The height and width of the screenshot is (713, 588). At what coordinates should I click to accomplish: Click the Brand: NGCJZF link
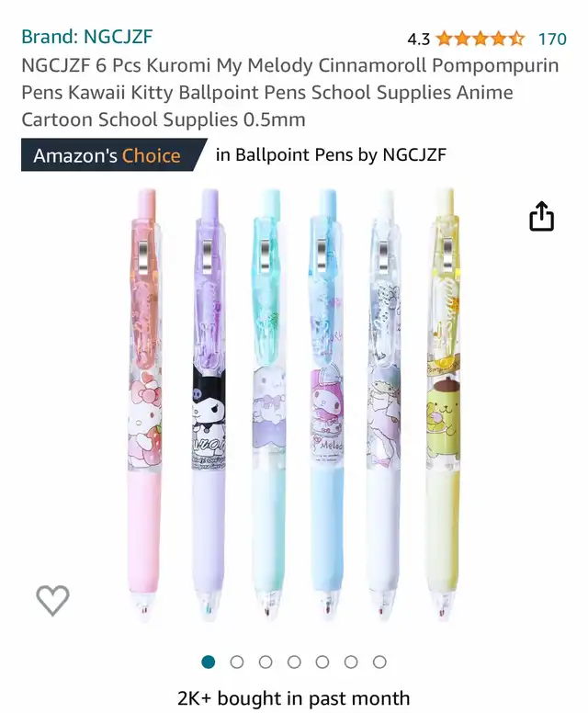(x=87, y=37)
